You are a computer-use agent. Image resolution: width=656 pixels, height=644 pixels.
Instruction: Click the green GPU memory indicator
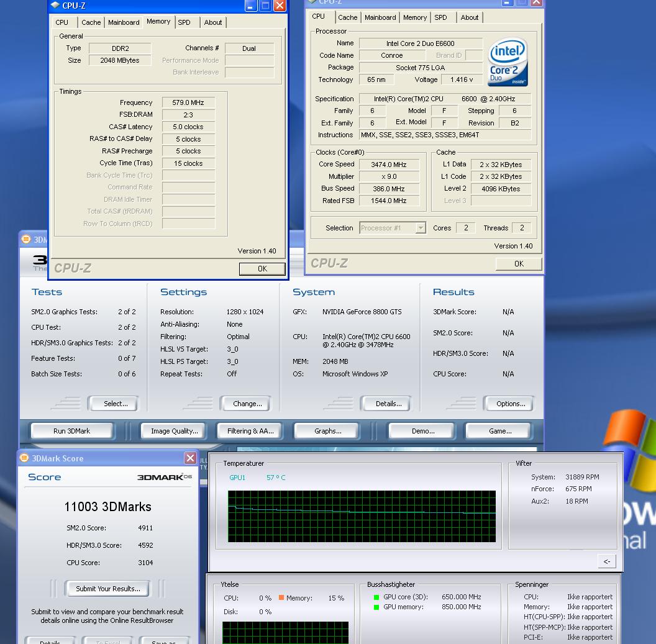click(376, 607)
